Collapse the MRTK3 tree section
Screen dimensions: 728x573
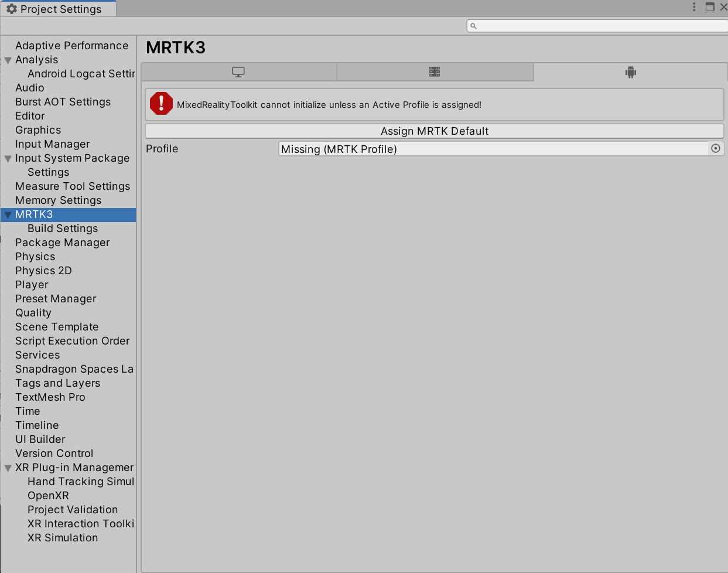click(x=8, y=214)
